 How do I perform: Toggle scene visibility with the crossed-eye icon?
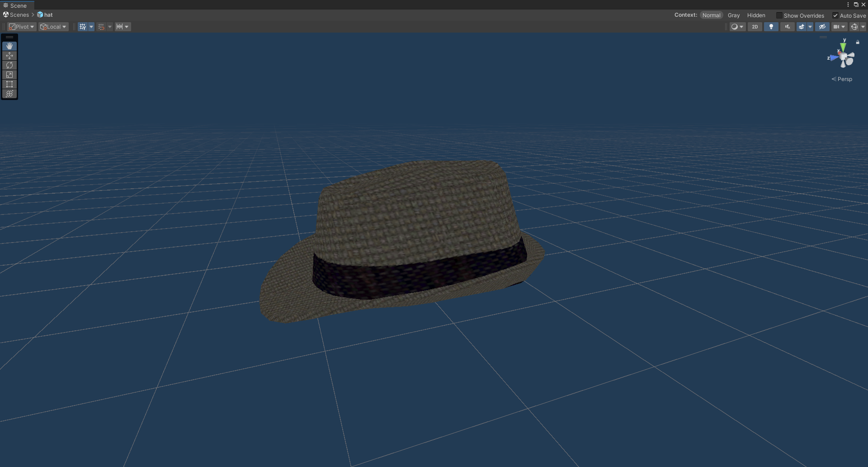(822, 27)
